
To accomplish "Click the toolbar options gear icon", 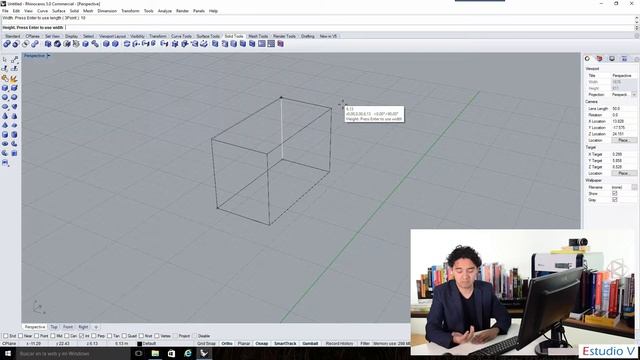I will point(636,36).
